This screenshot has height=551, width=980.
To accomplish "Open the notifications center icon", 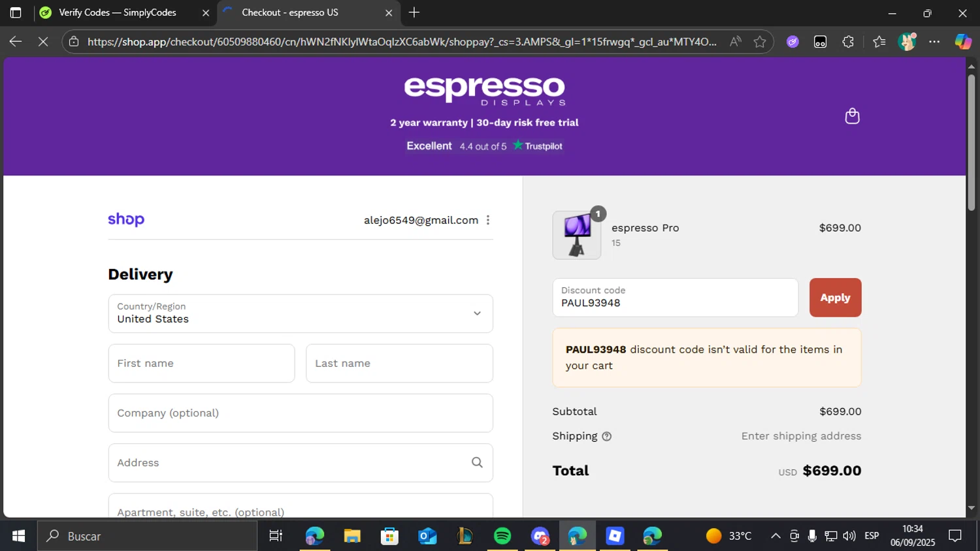I will click(955, 536).
